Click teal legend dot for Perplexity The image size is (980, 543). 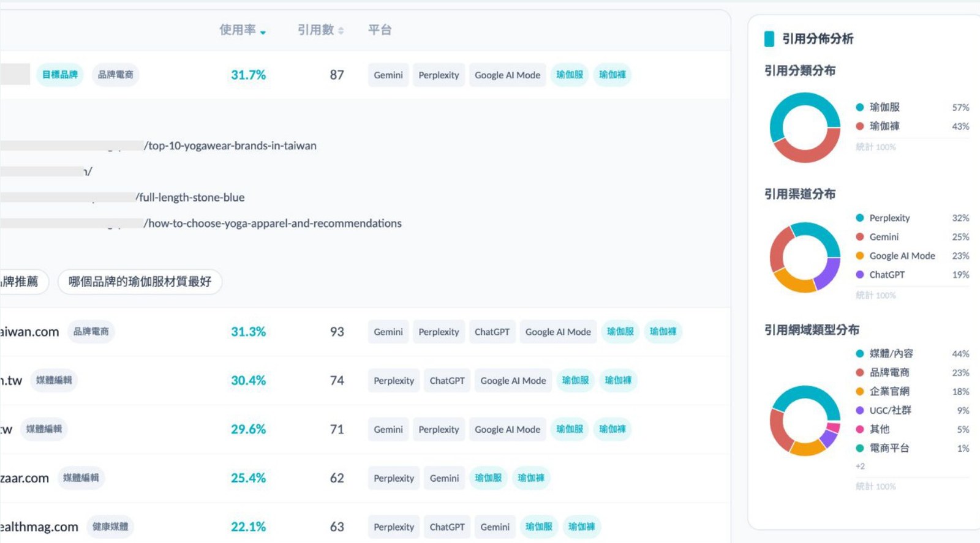click(x=860, y=218)
